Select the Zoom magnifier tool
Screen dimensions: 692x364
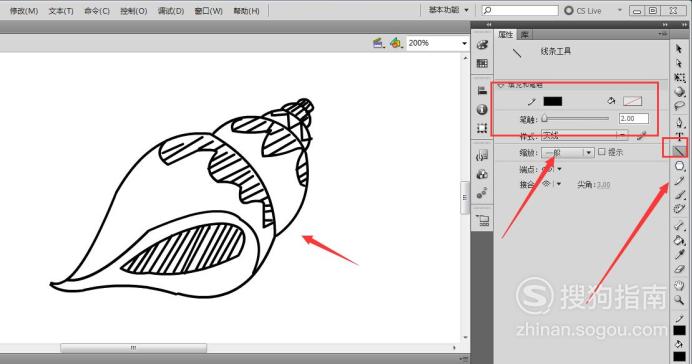tap(679, 300)
